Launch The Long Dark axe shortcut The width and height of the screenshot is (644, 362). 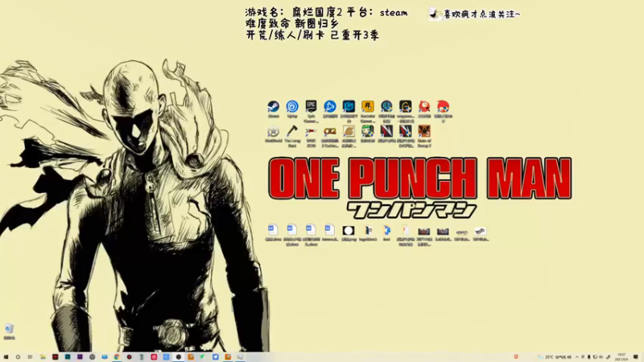click(292, 136)
